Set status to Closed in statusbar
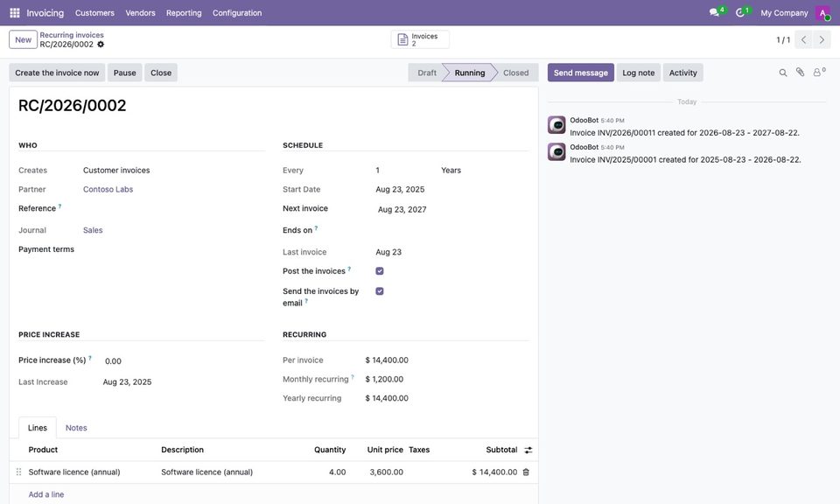 [x=515, y=73]
